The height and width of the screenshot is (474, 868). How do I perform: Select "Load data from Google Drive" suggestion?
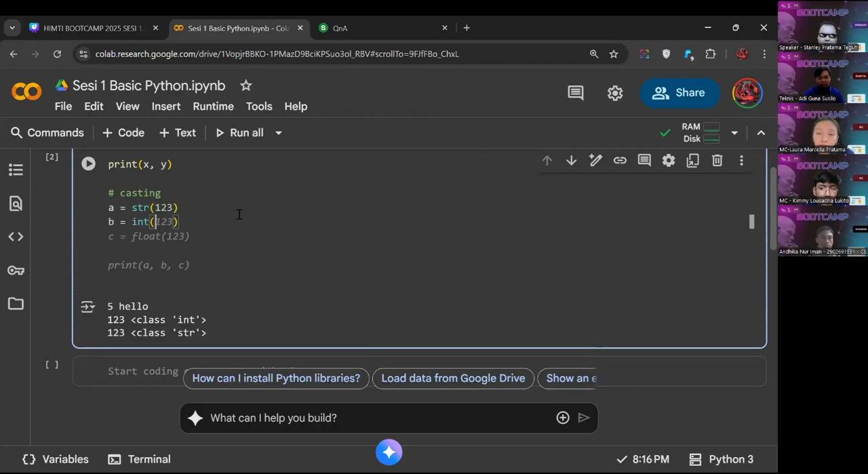(453, 378)
